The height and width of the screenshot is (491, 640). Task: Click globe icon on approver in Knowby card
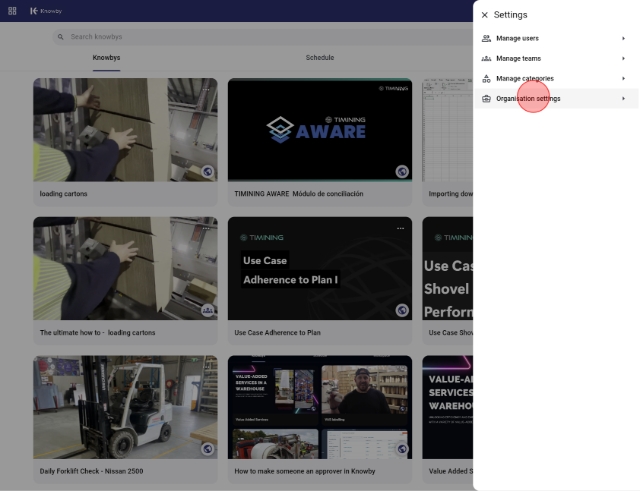point(402,449)
